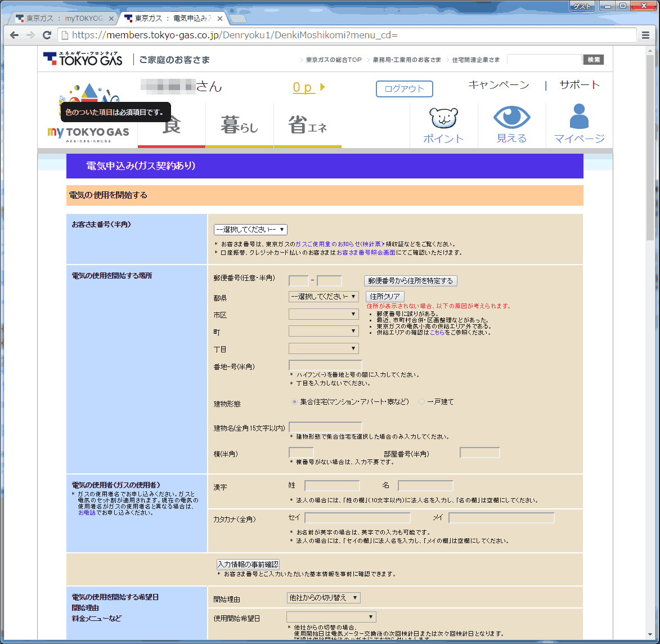The width and height of the screenshot is (660, 644).
Task: Open the 市区 dropdown
Action: [x=324, y=314]
